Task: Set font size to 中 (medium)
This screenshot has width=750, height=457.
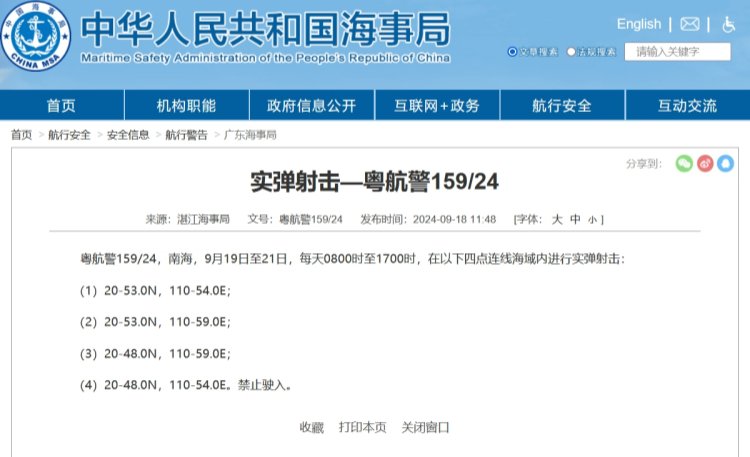Action: [x=575, y=219]
